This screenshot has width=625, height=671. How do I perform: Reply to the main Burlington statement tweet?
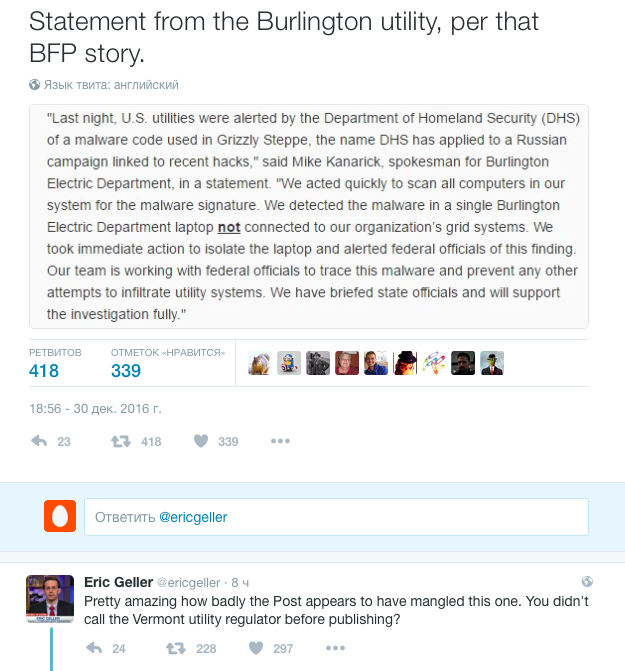(40, 441)
